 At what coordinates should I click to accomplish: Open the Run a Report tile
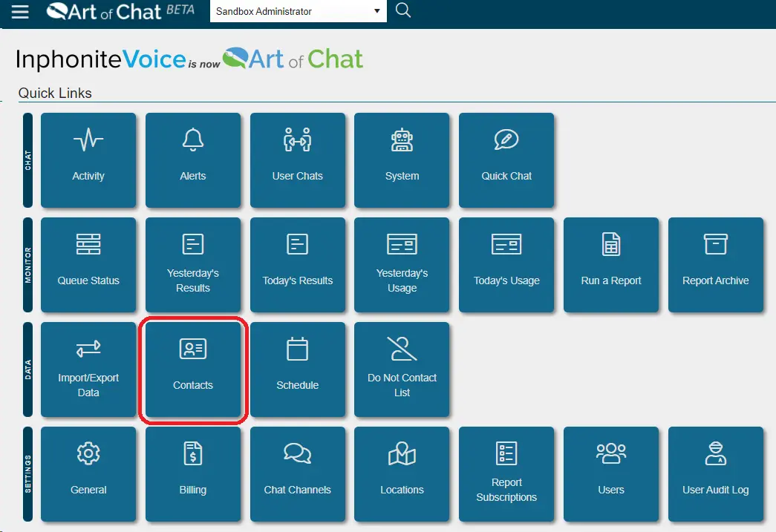click(611, 265)
